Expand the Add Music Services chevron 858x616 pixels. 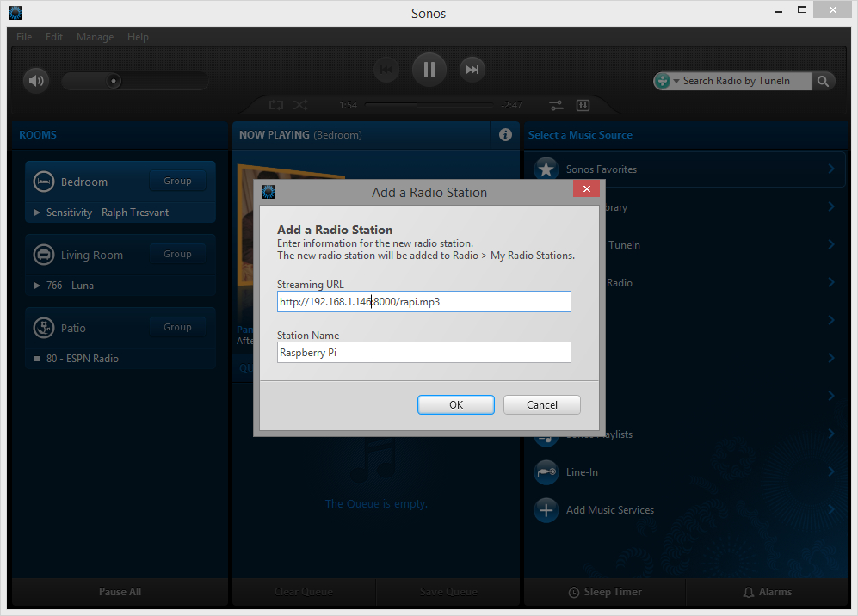831,508
